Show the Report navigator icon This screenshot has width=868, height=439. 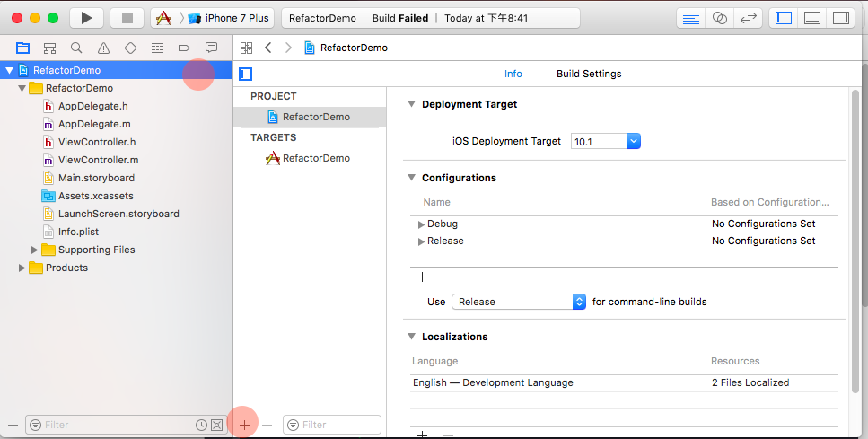coord(212,48)
